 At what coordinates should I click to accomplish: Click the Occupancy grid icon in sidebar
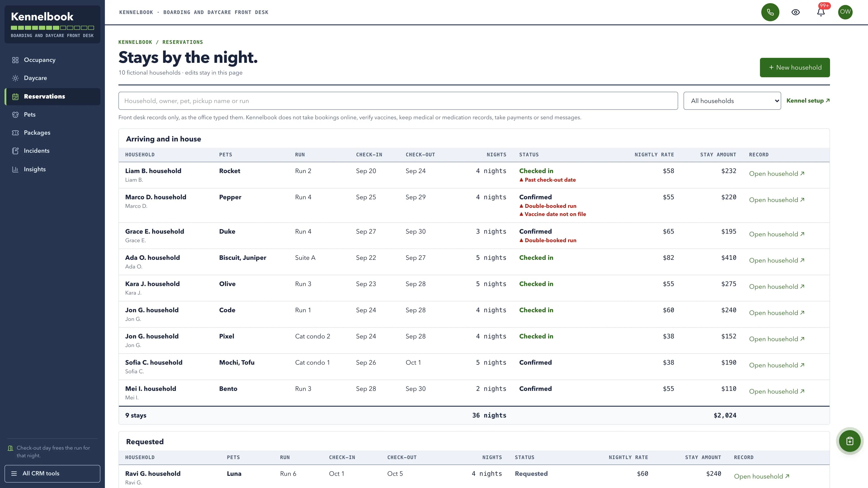click(15, 60)
